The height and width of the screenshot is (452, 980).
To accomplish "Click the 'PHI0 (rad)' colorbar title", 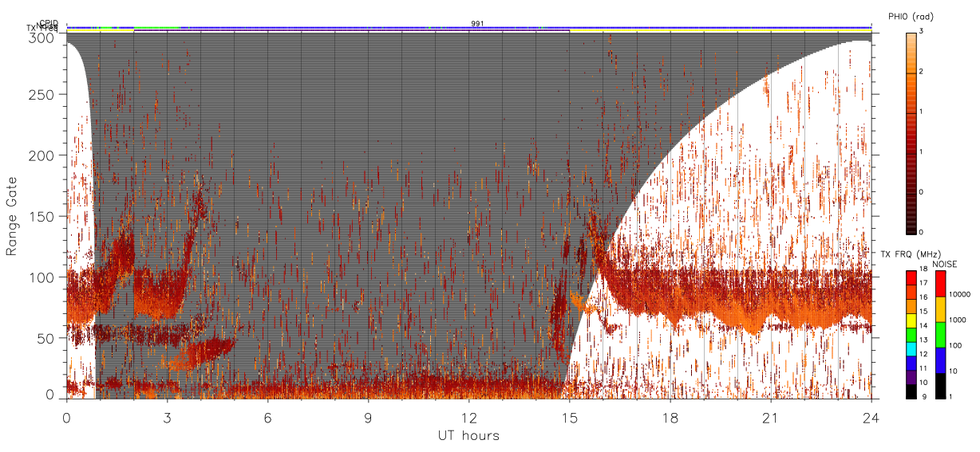I will pos(911,17).
